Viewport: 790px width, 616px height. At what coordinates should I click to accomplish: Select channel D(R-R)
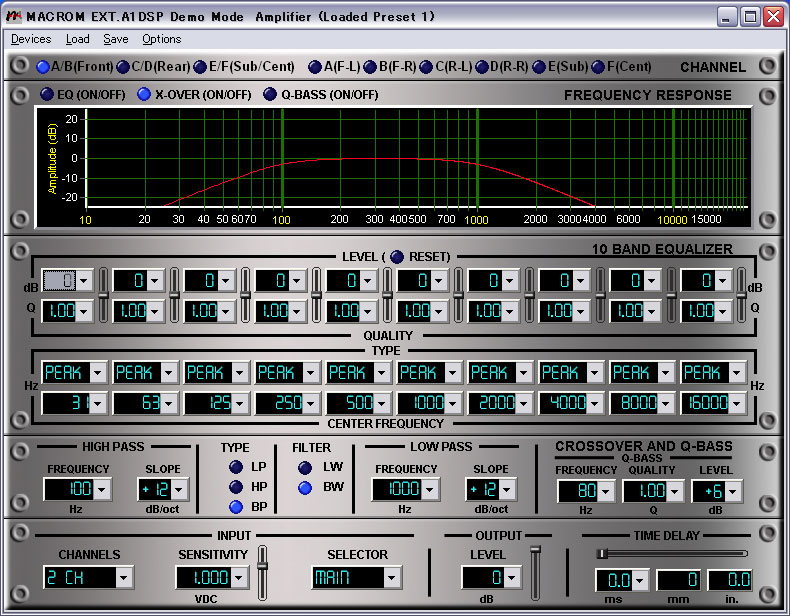coord(482,67)
